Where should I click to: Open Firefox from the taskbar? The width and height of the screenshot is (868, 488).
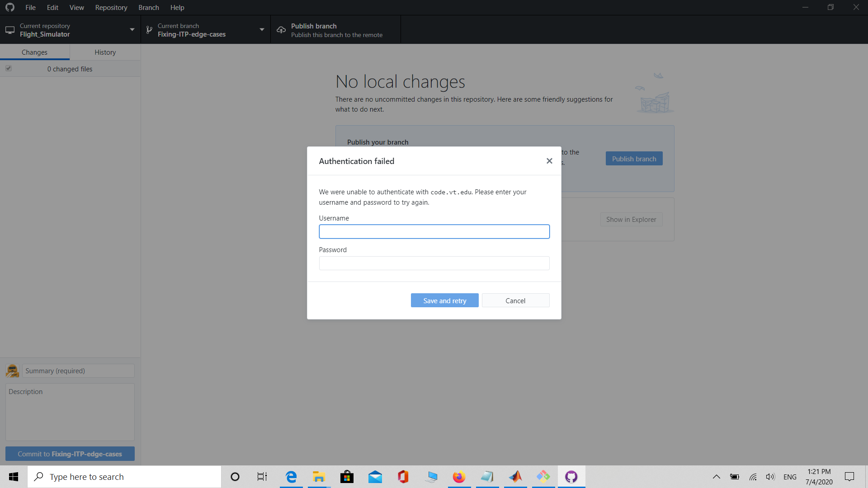click(459, 477)
